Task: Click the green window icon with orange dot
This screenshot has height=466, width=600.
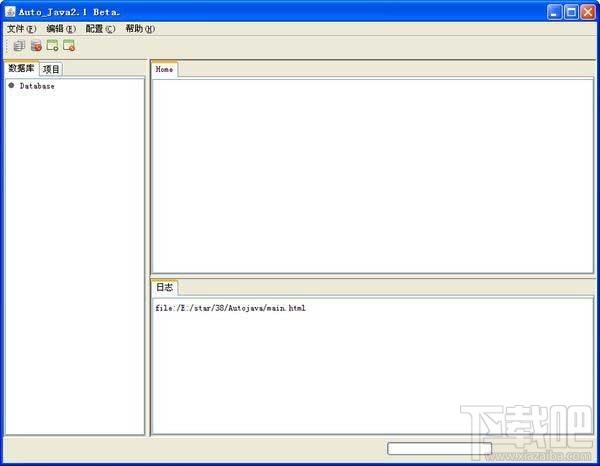Action: click(69, 46)
